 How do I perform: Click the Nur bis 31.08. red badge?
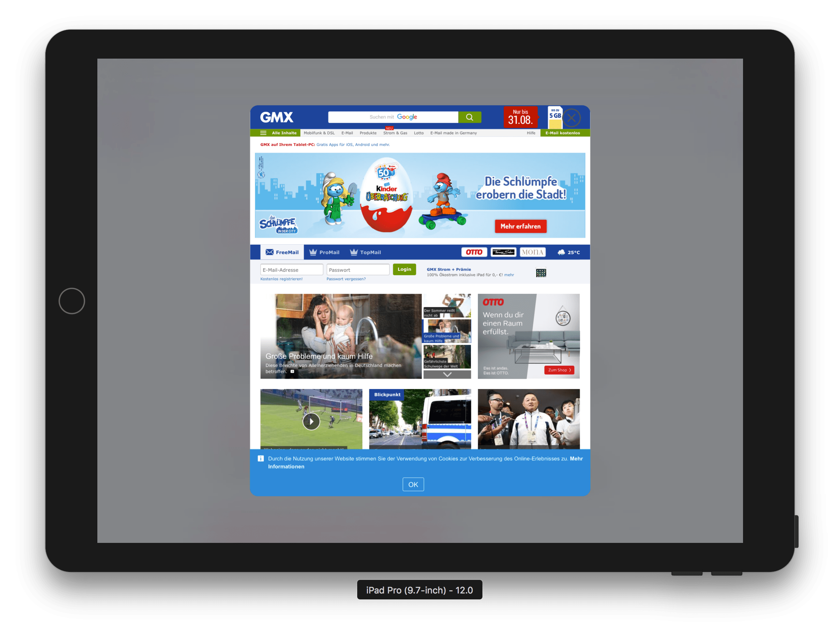point(520,117)
